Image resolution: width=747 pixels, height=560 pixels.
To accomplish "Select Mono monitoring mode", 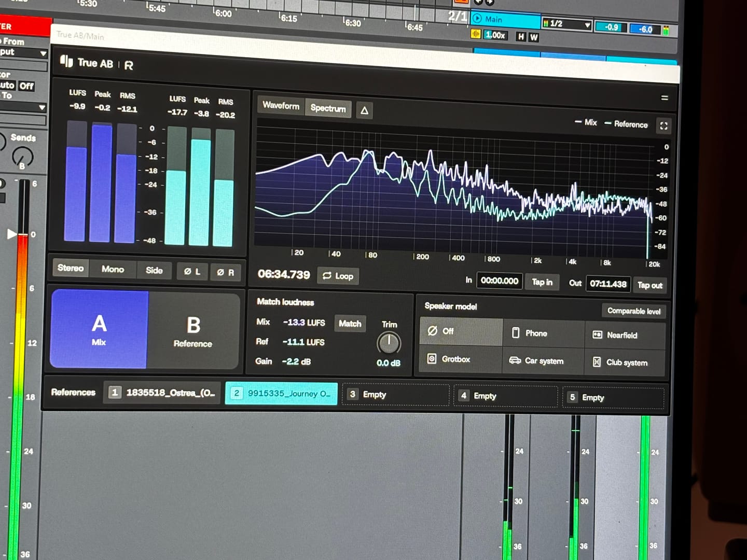I will (113, 269).
